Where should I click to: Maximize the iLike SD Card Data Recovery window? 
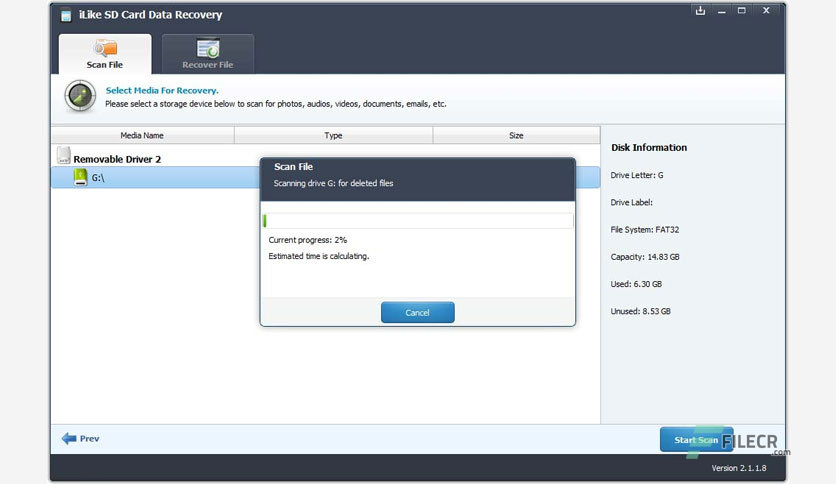(x=742, y=11)
